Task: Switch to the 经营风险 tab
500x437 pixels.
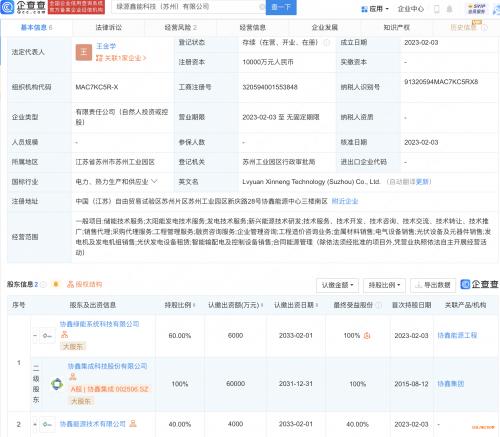Action: tap(181, 27)
